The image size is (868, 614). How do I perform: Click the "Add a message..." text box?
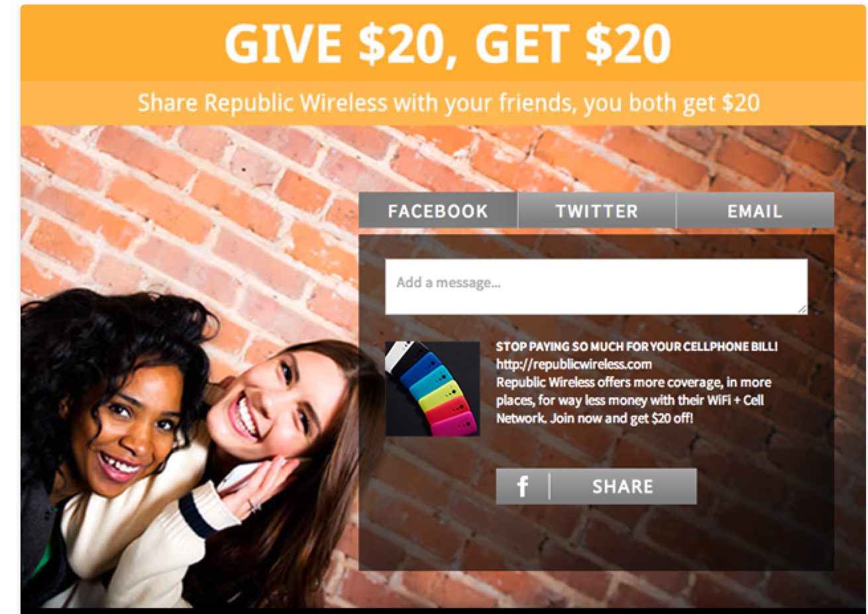click(596, 286)
